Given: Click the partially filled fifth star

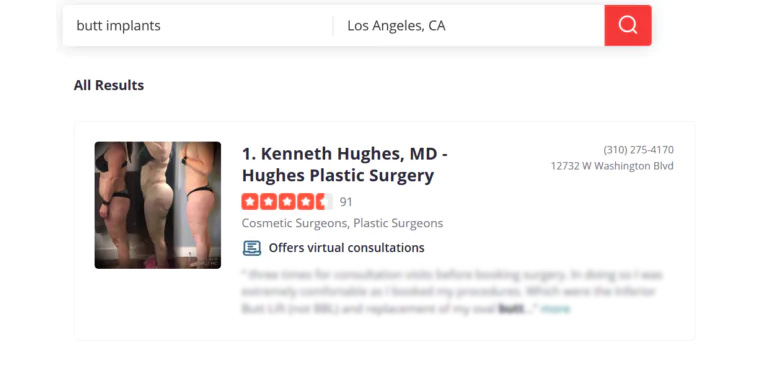Looking at the screenshot, I should (324, 201).
